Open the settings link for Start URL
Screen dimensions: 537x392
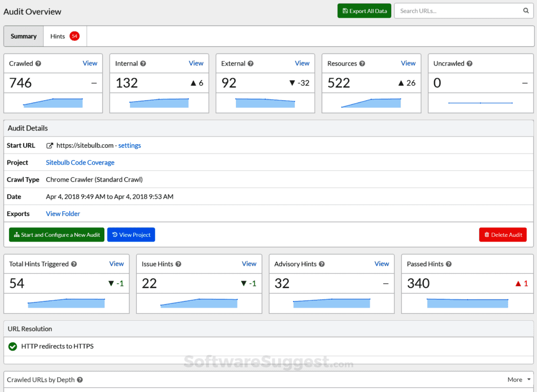point(130,146)
